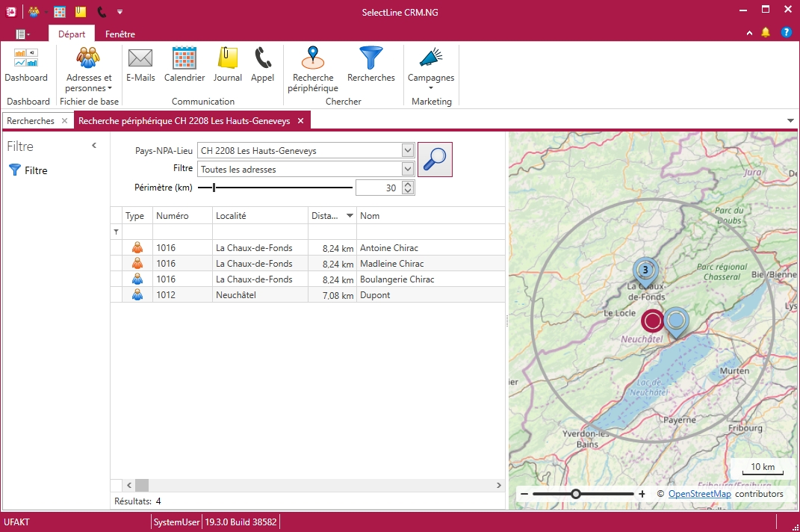The height and width of the screenshot is (532, 800).
Task: Click the calendar icon in the title bar
Action: (60, 11)
